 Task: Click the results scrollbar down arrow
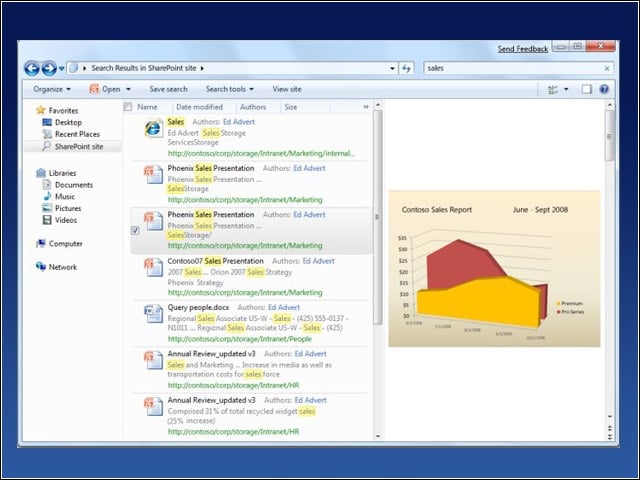tap(378, 436)
